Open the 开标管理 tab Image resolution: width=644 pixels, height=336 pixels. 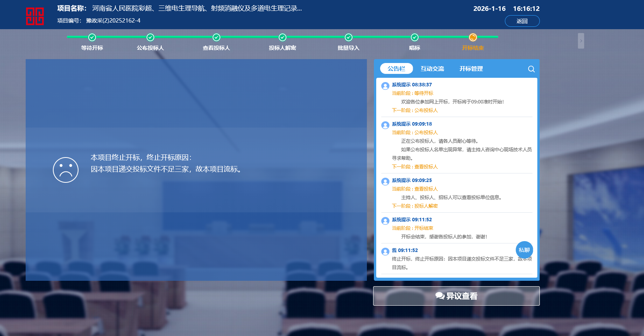pyautogui.click(x=471, y=69)
